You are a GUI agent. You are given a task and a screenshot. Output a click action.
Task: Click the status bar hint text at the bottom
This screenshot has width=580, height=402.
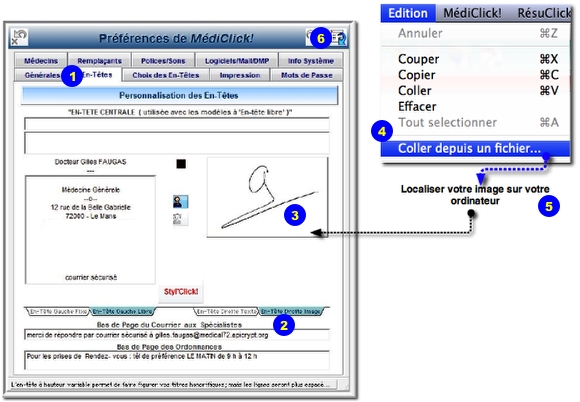[172, 385]
